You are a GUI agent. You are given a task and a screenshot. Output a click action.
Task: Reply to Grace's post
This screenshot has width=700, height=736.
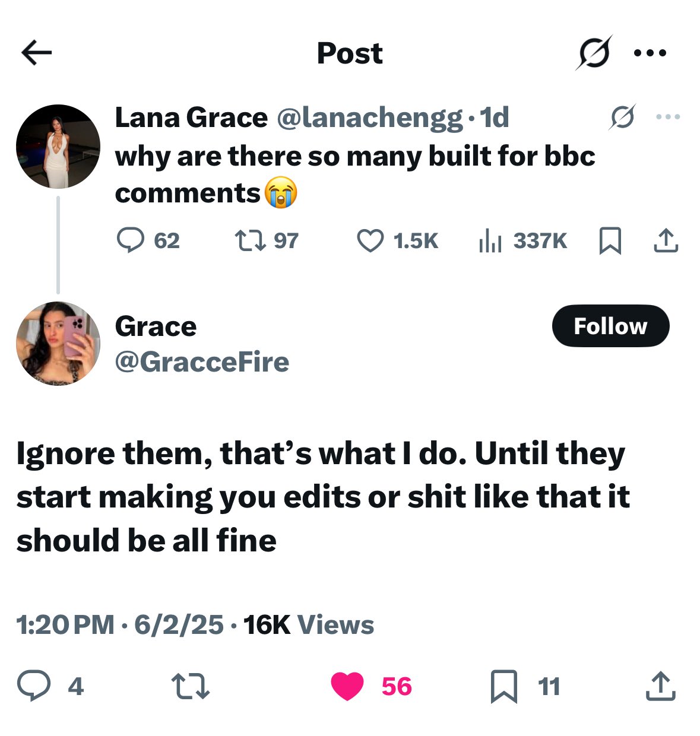pyautogui.click(x=34, y=686)
